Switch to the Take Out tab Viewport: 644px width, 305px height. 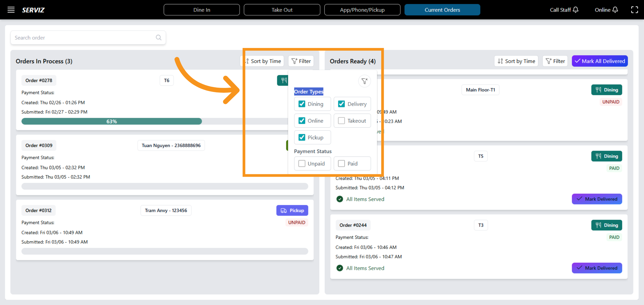click(282, 10)
